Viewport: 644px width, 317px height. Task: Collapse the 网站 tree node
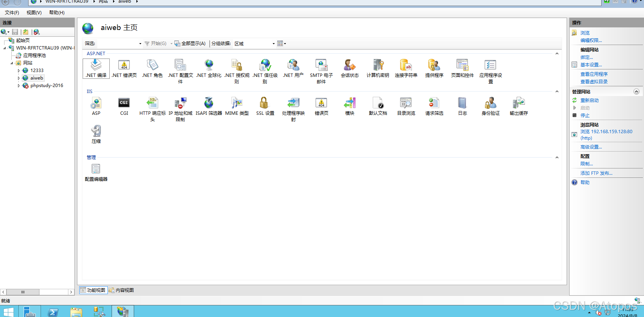pos(12,63)
